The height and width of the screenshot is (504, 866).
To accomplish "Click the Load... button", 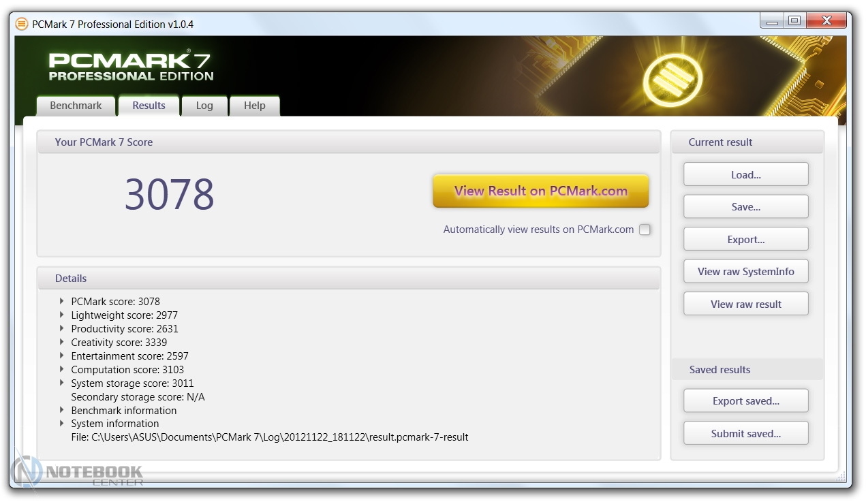I will [x=745, y=174].
